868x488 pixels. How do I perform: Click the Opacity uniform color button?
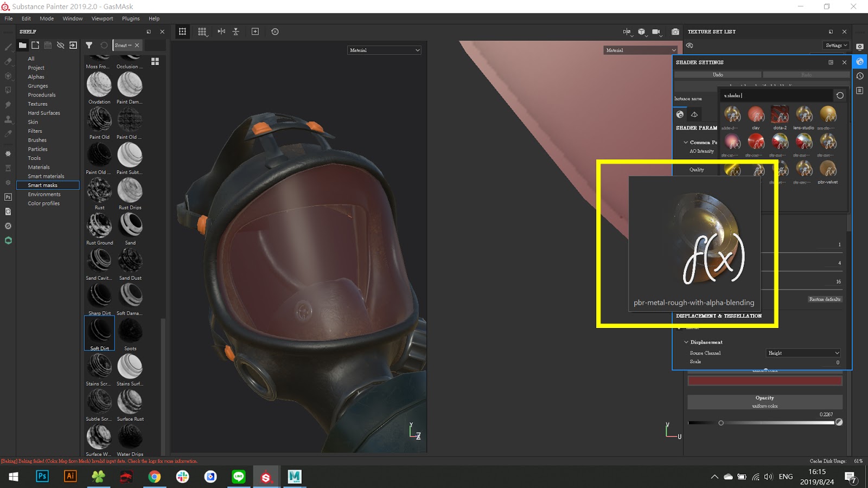(765, 402)
